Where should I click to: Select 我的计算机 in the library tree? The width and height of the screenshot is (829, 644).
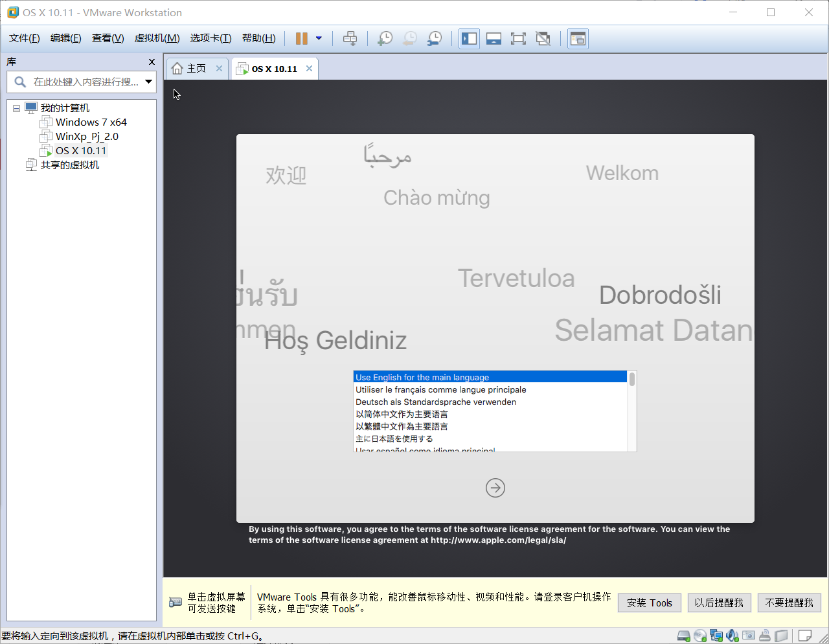point(65,108)
